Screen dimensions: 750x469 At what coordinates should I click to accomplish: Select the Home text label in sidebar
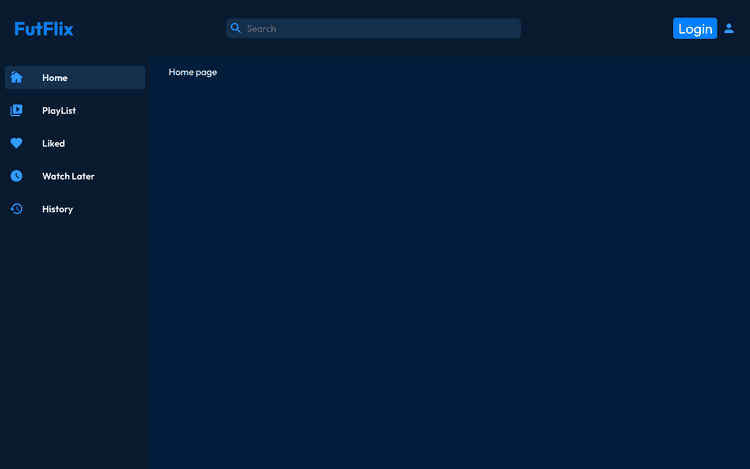55,77
